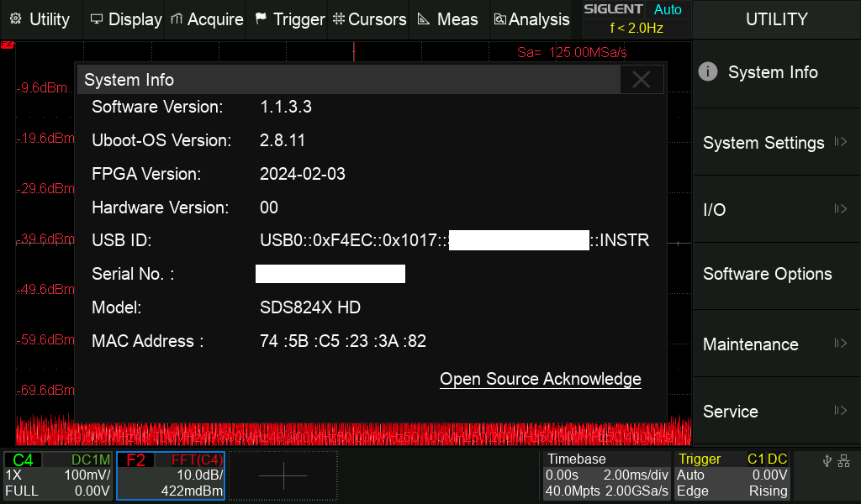Viewport: 861px width, 504px height.
Task: Add a channel with the plus box
Action: (x=283, y=475)
